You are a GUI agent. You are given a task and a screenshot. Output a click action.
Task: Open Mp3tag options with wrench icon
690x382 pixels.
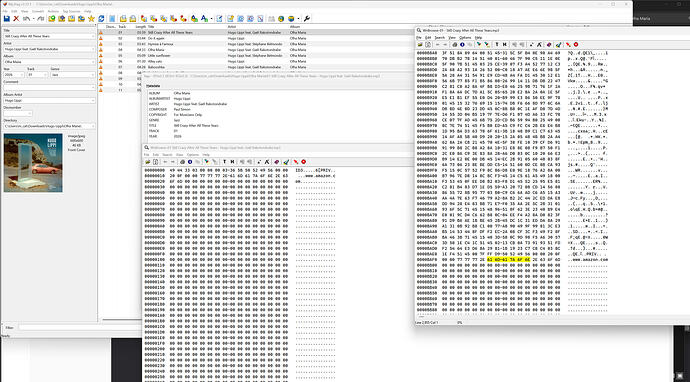pyautogui.click(x=307, y=18)
